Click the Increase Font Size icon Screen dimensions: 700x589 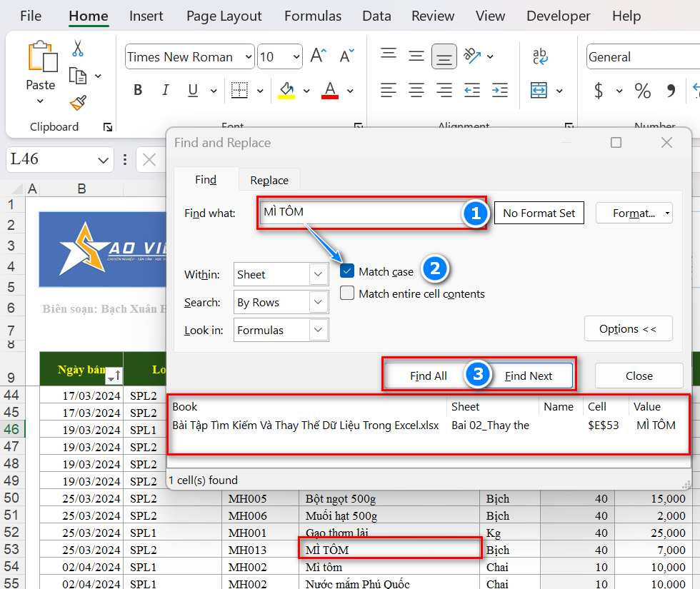(x=319, y=56)
